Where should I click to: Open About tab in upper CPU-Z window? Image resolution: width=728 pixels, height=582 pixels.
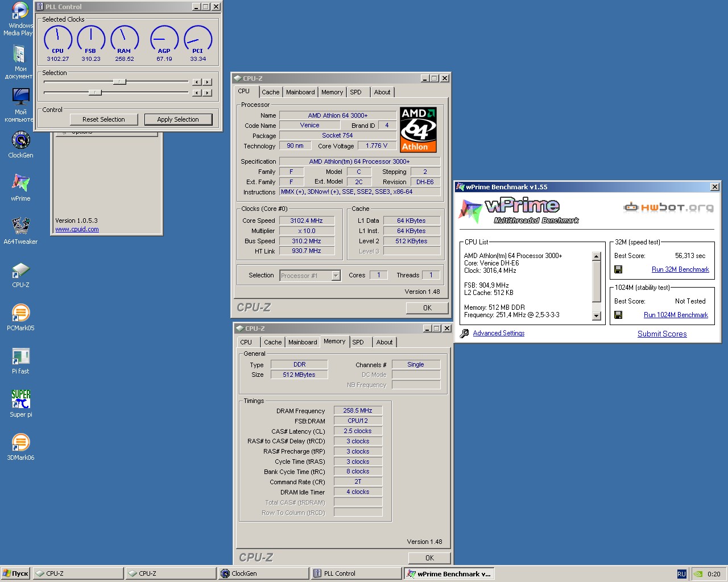[x=382, y=92]
